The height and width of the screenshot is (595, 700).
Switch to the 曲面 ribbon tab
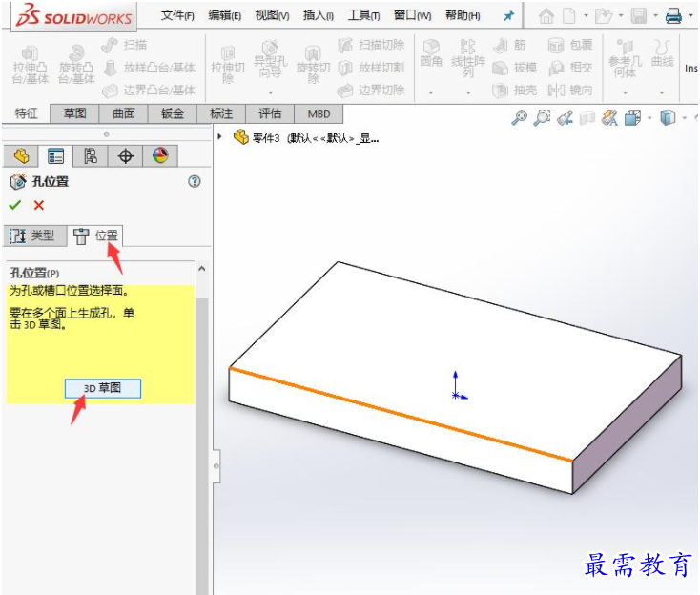124,113
